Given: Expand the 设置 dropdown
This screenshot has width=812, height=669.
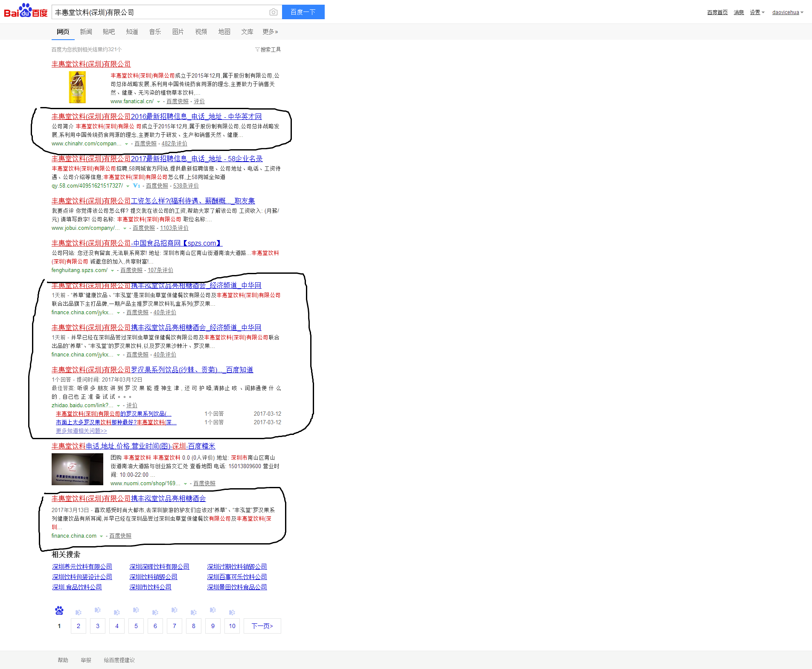Looking at the screenshot, I should [x=757, y=12].
